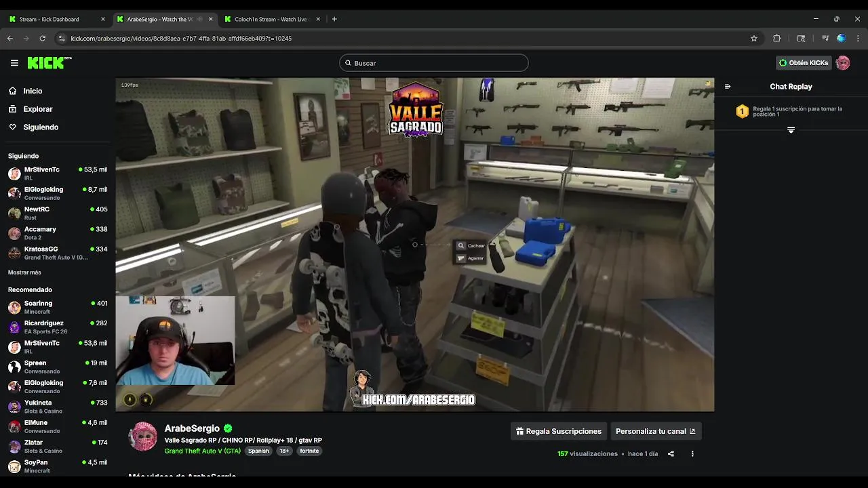Click Personaliza tu canal button
The height and width of the screenshot is (488, 868).
pos(655,431)
